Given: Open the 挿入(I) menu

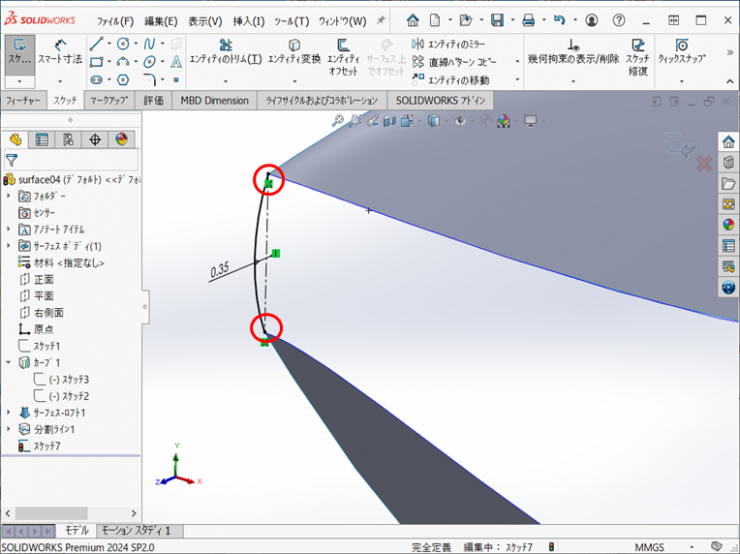Looking at the screenshot, I should click(x=248, y=21).
